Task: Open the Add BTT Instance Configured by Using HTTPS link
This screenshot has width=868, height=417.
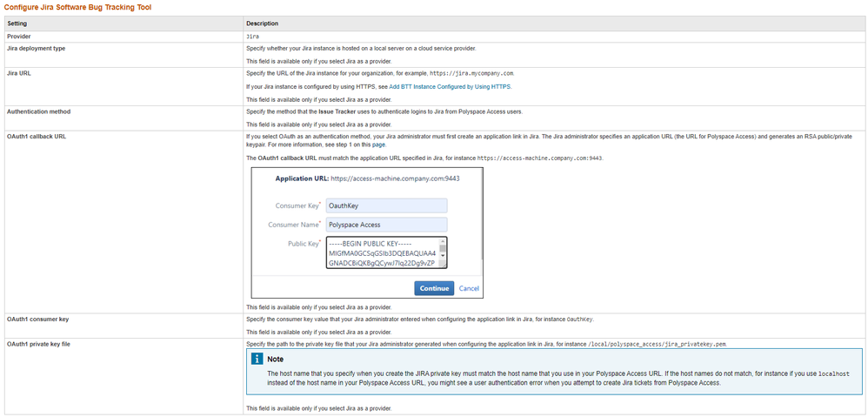Action: point(451,87)
